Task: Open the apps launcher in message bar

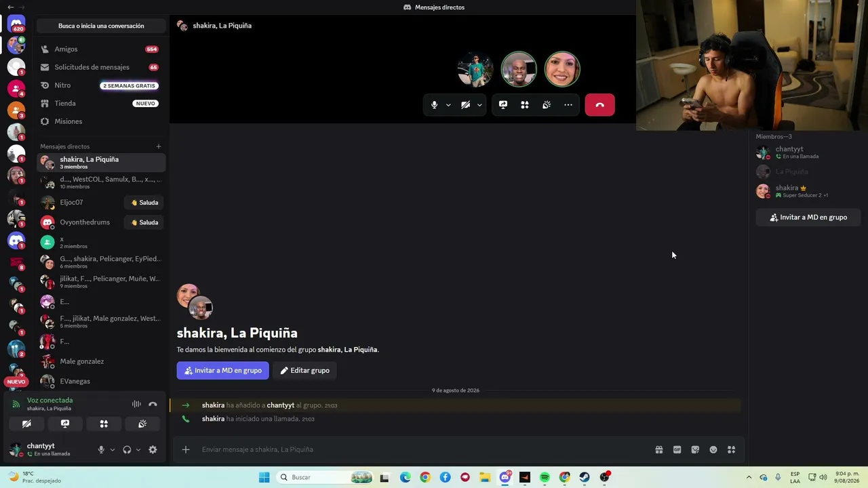Action: click(732, 449)
